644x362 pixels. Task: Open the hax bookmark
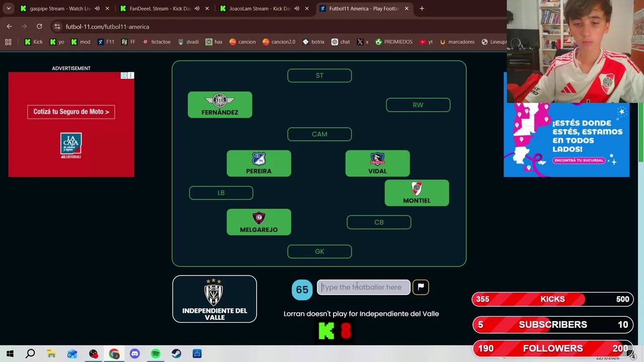pyautogui.click(x=214, y=42)
